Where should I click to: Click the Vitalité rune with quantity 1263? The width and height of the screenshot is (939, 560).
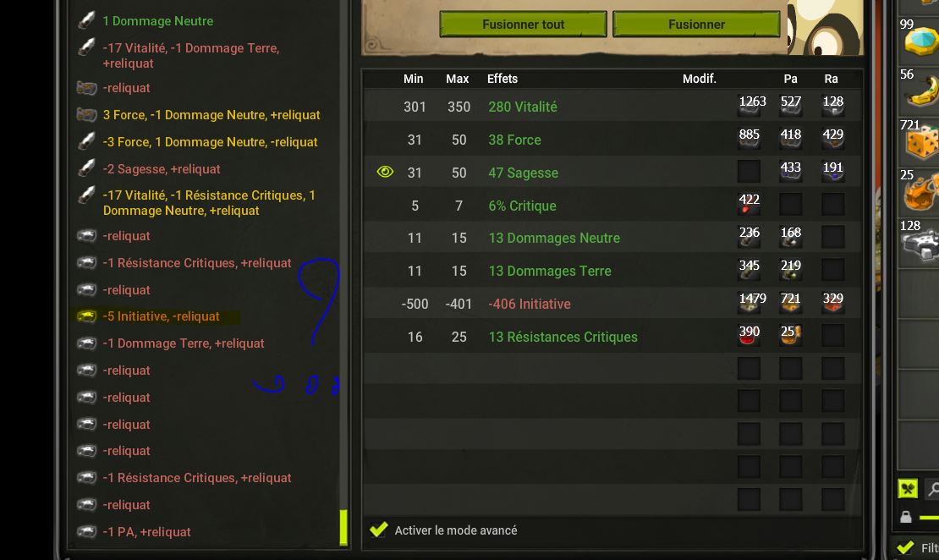pos(750,106)
